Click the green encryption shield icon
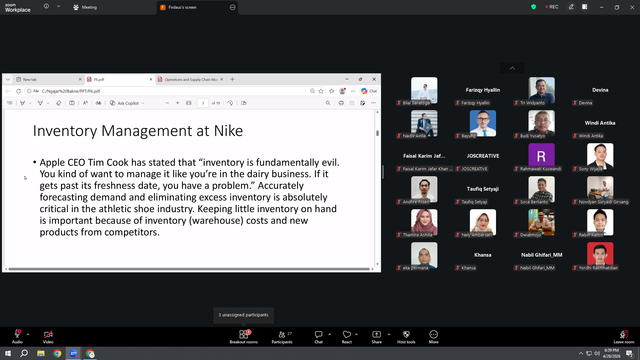 click(x=533, y=7)
